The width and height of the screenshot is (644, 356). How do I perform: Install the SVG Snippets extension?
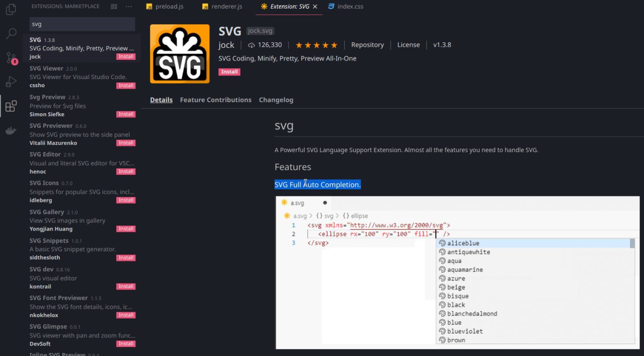click(x=126, y=257)
